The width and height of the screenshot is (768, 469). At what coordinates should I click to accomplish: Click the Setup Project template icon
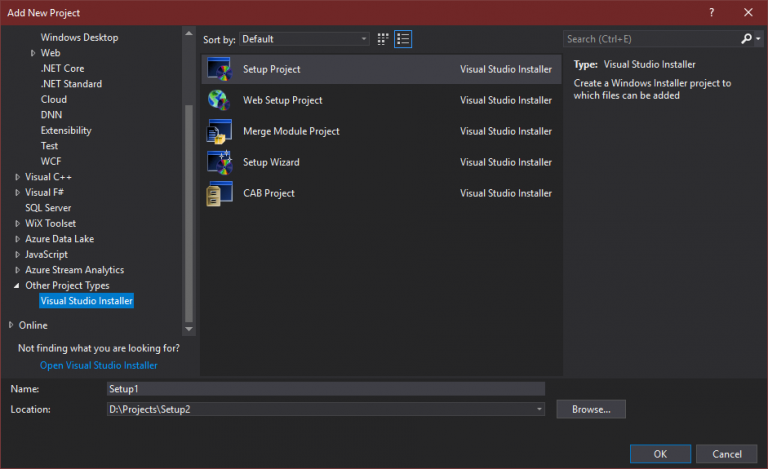click(219, 69)
